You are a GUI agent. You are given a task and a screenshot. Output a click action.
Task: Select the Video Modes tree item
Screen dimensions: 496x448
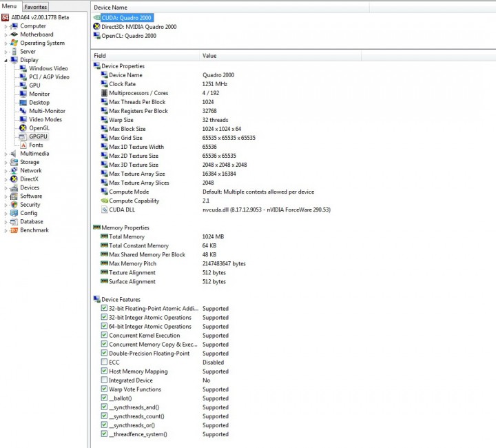[x=45, y=119]
